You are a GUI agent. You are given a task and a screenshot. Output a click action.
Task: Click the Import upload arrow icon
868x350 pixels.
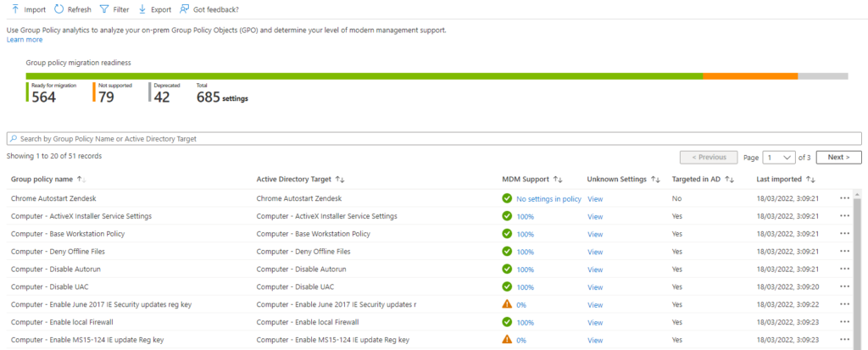15,8
